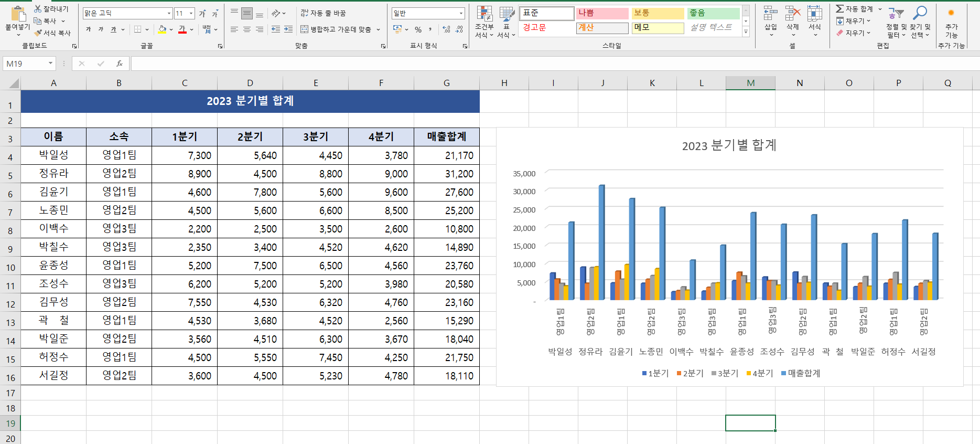980x444 pixels.
Task: Open the Name Box dropdown arrow
Action: point(50,64)
